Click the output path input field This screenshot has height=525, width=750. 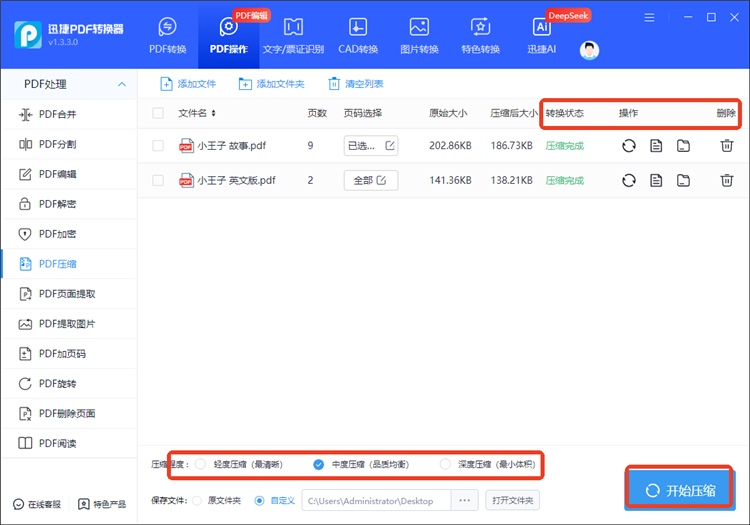(x=376, y=501)
